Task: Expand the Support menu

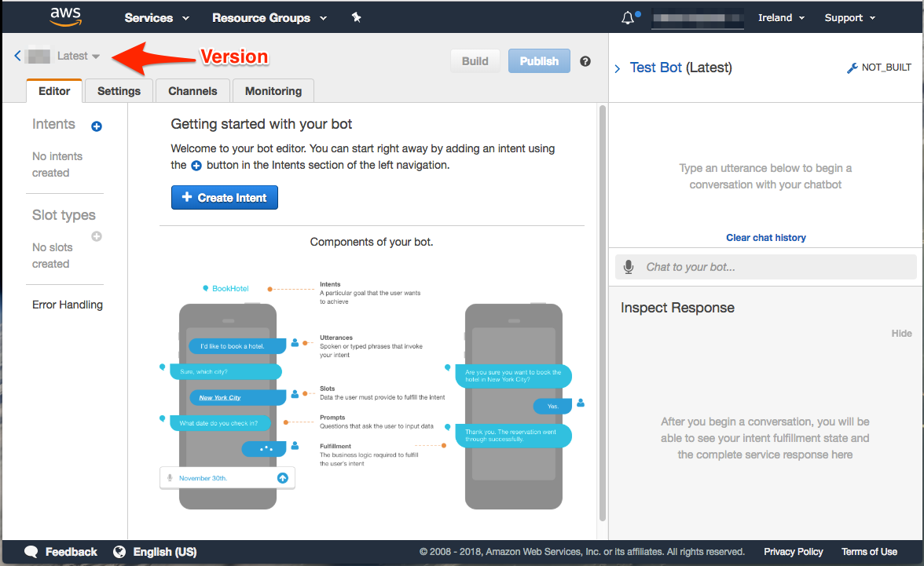Action: 849,17
